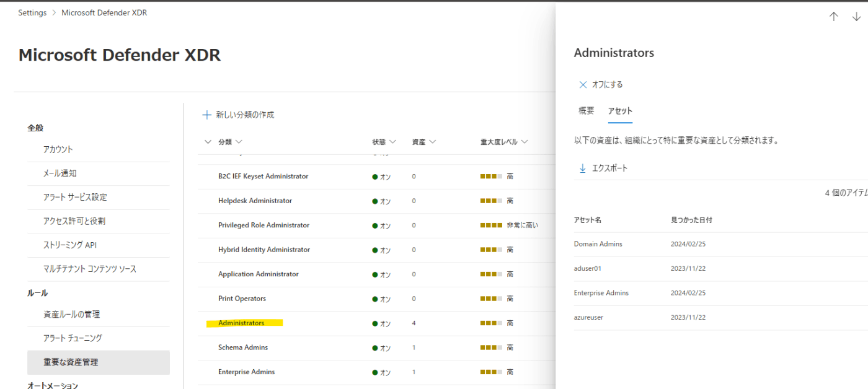
Task: Switch to the アセット tab
Action: tap(620, 111)
